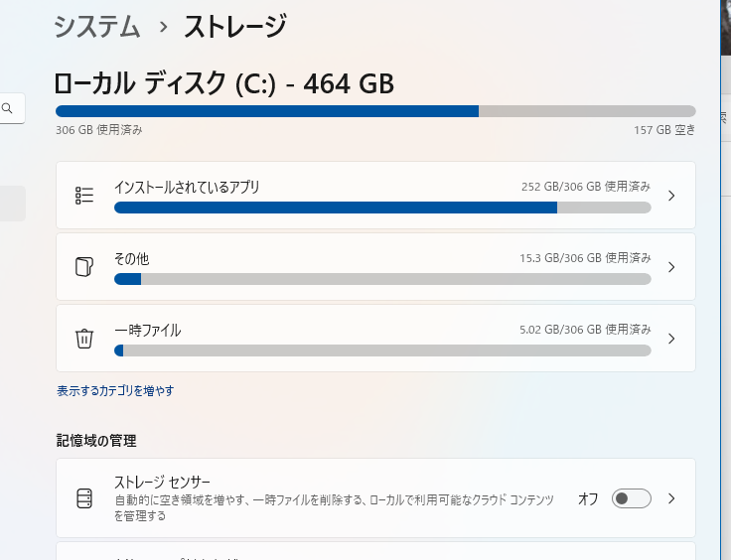Open the 一時ファイル row chevron
This screenshot has width=731, height=560.
click(671, 339)
